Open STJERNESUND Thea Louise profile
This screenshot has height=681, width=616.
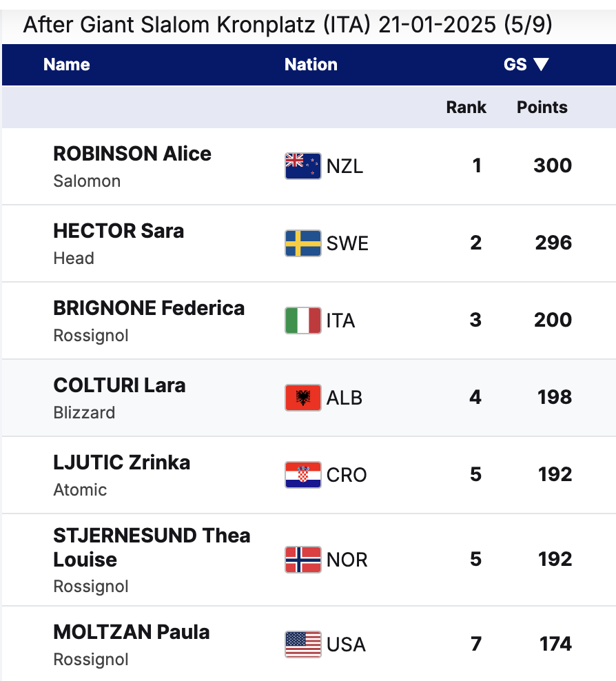[152, 547]
